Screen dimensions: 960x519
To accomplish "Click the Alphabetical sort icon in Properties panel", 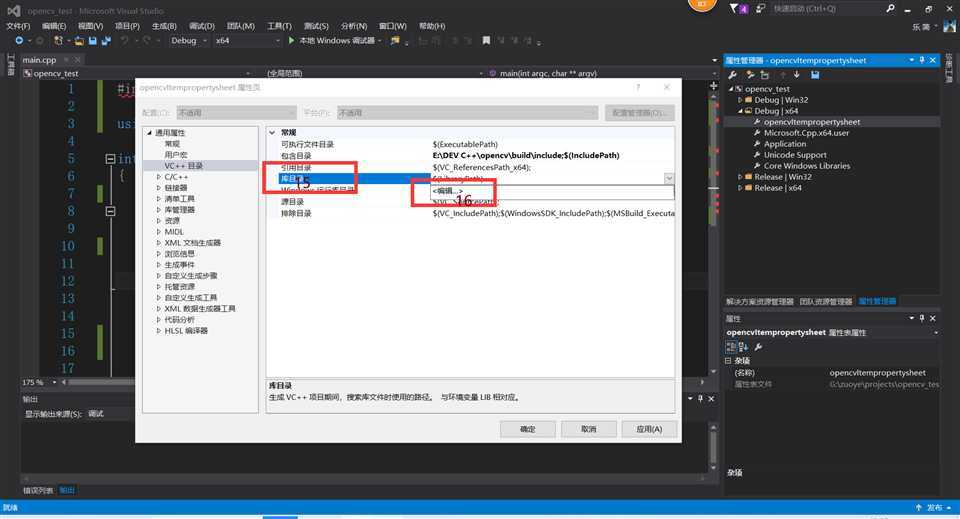I will [744, 347].
